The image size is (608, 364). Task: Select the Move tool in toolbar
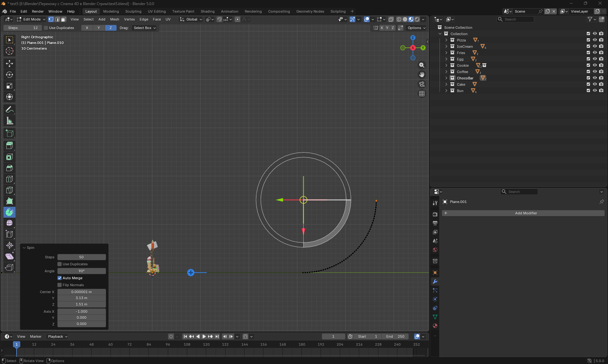click(9, 64)
